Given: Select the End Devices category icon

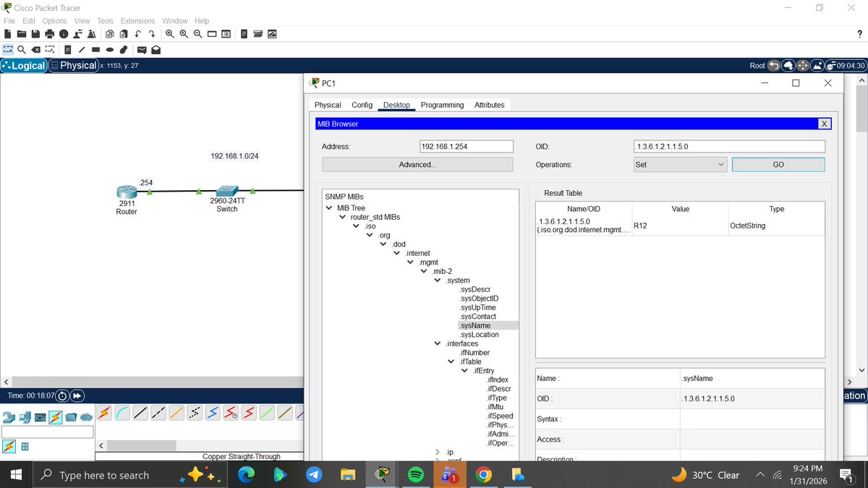Looking at the screenshot, I should tap(24, 417).
